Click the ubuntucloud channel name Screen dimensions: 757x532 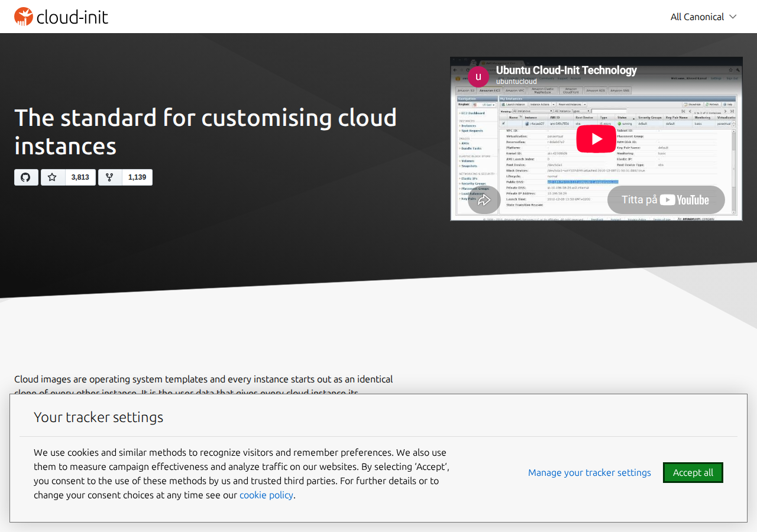pos(516,82)
